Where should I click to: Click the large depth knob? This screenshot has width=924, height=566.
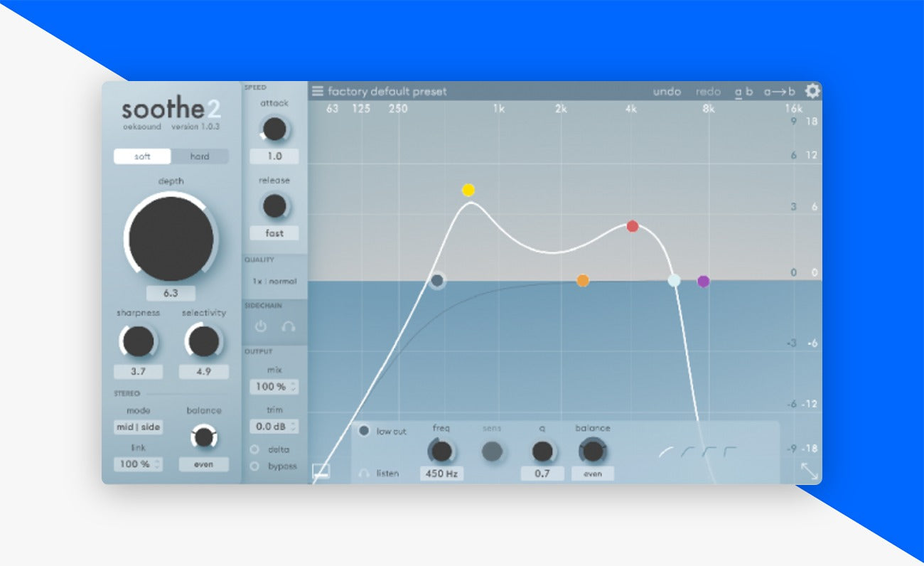171,239
